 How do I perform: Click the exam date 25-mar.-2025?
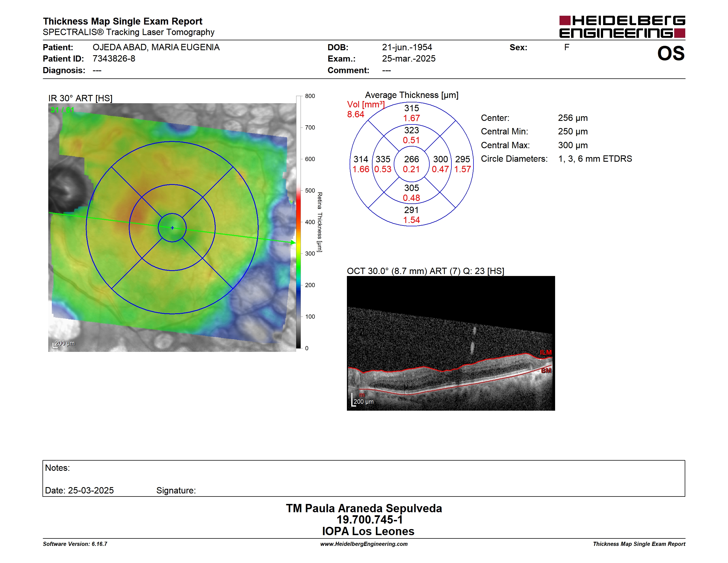point(409,59)
